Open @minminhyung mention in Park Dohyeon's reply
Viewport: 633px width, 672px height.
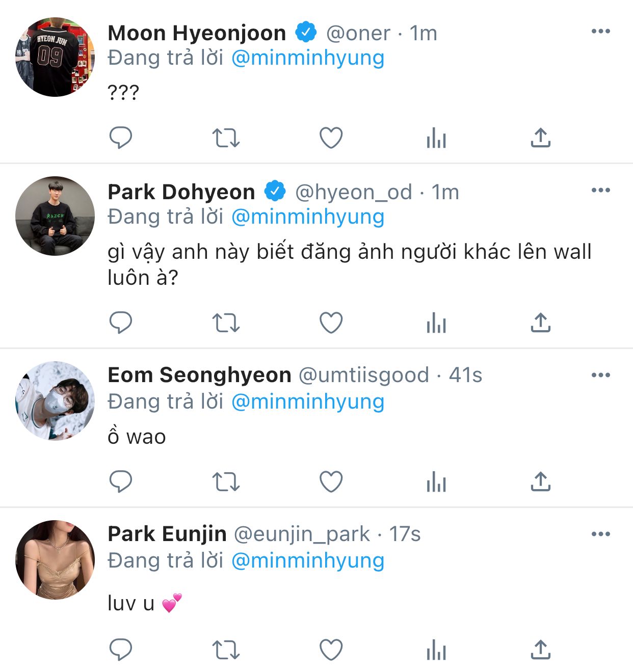tap(308, 217)
